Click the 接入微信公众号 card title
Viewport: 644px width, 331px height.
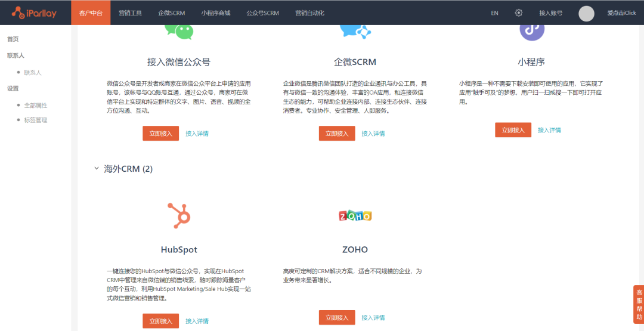(x=179, y=62)
